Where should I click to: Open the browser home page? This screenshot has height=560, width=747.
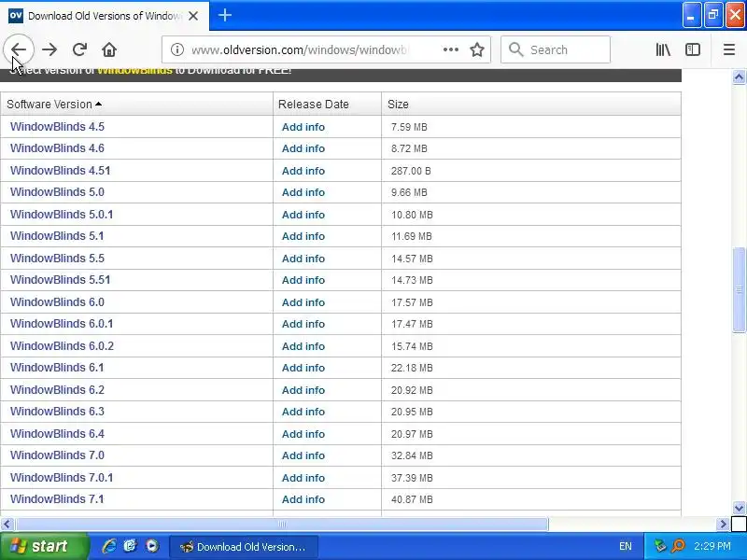pyautogui.click(x=109, y=49)
